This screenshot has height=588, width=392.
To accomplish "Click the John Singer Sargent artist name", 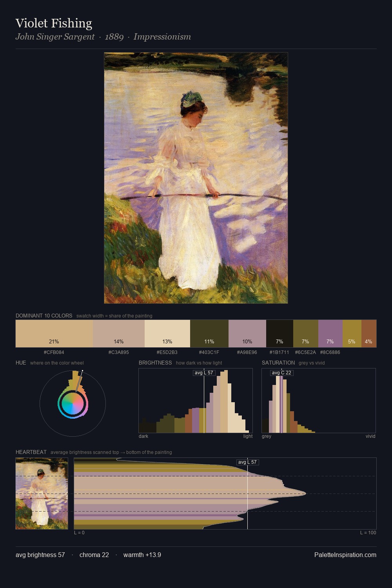I will point(55,37).
